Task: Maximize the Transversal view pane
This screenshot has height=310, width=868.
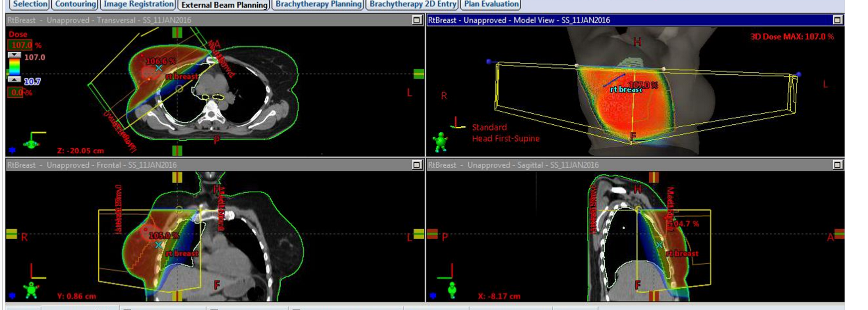Action: 417,20
